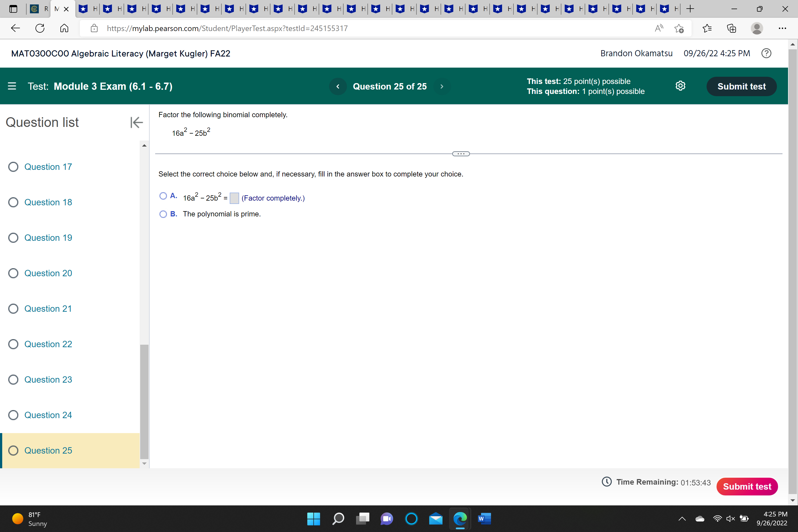
Task: Open Question 24 link in list
Action: (48, 415)
